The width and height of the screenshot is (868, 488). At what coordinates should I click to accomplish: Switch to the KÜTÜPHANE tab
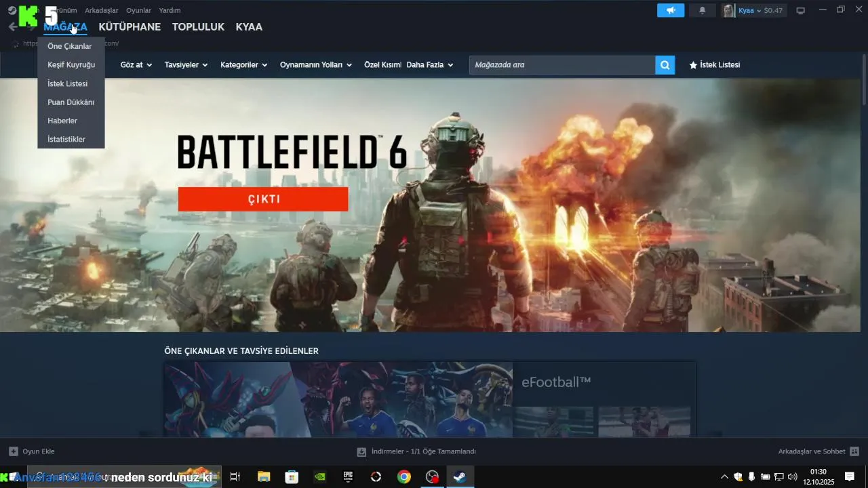(x=130, y=27)
